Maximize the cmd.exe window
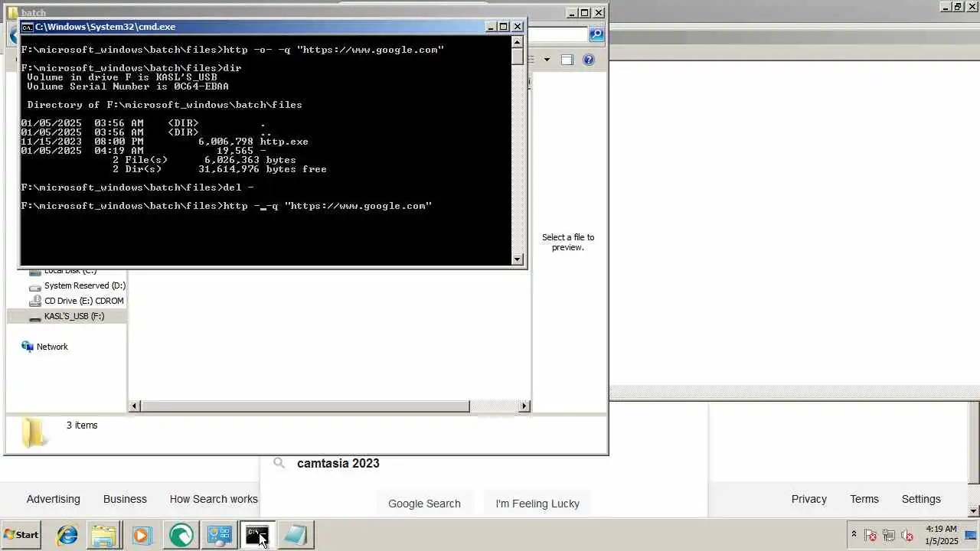 (x=504, y=27)
